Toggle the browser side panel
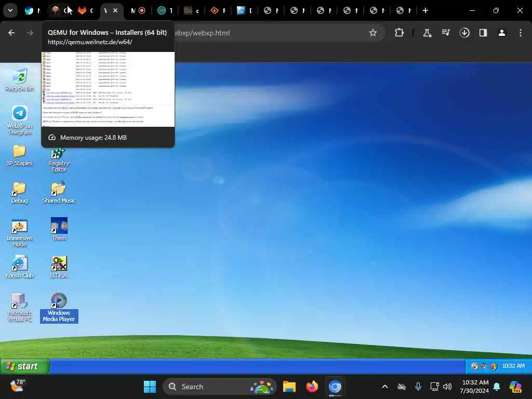This screenshot has width=532, height=399. pos(483,33)
